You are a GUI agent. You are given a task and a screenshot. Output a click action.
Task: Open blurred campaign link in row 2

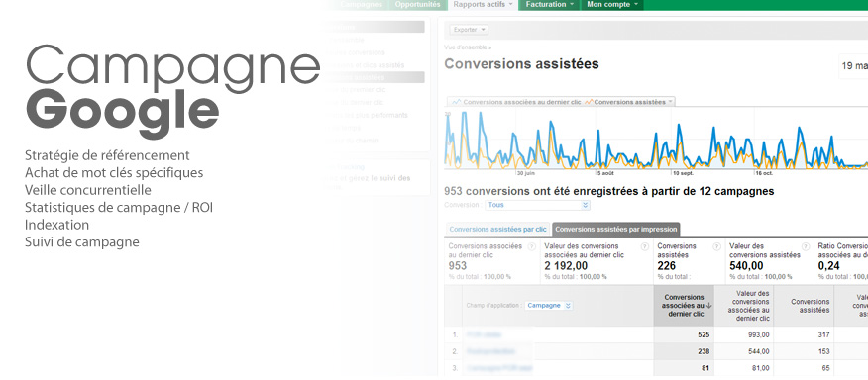pos(490,351)
